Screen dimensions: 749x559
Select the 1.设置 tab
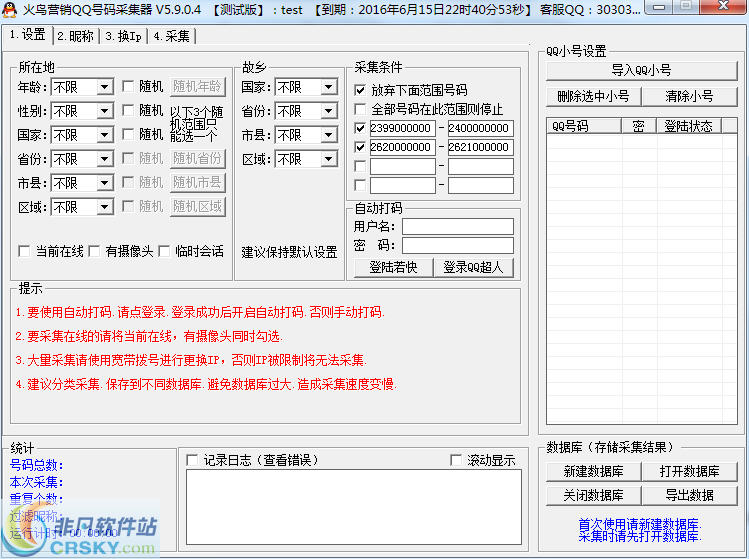pyautogui.click(x=27, y=35)
